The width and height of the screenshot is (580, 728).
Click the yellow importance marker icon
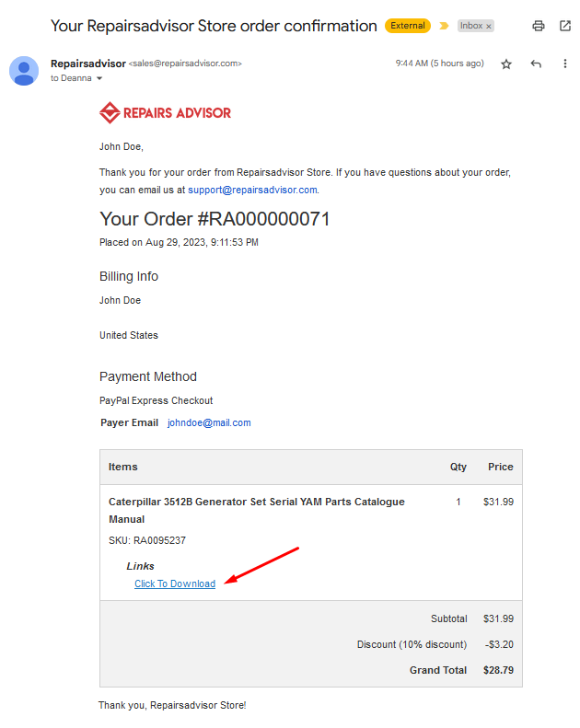click(x=444, y=26)
